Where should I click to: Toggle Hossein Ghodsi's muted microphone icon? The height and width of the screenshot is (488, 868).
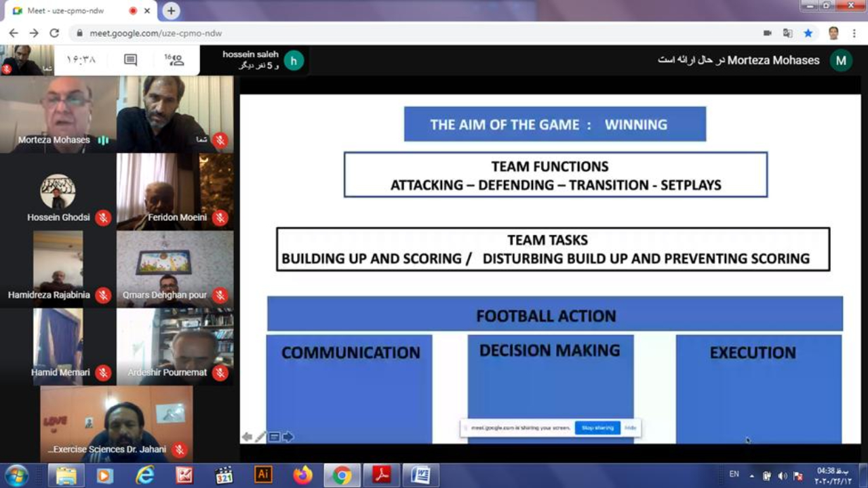tap(103, 218)
